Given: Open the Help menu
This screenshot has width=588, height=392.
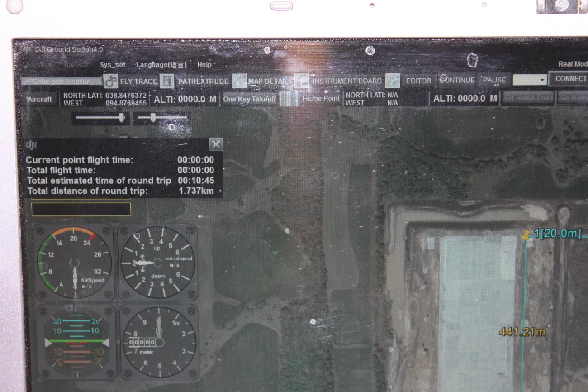Looking at the screenshot, I should click(204, 65).
